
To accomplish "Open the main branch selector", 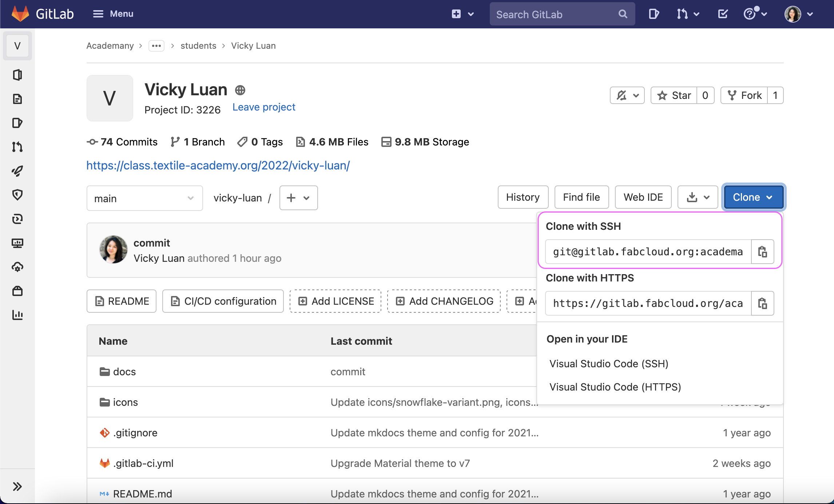I will pyautogui.click(x=145, y=198).
